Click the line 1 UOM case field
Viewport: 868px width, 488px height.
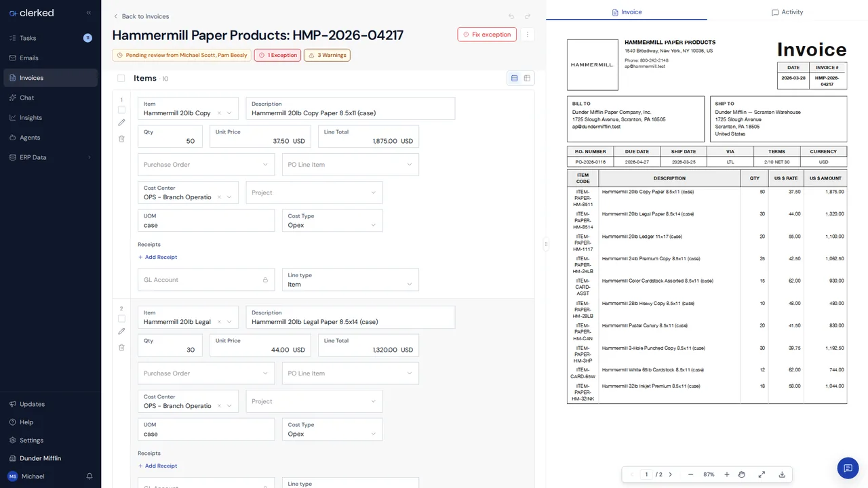pyautogui.click(x=207, y=220)
